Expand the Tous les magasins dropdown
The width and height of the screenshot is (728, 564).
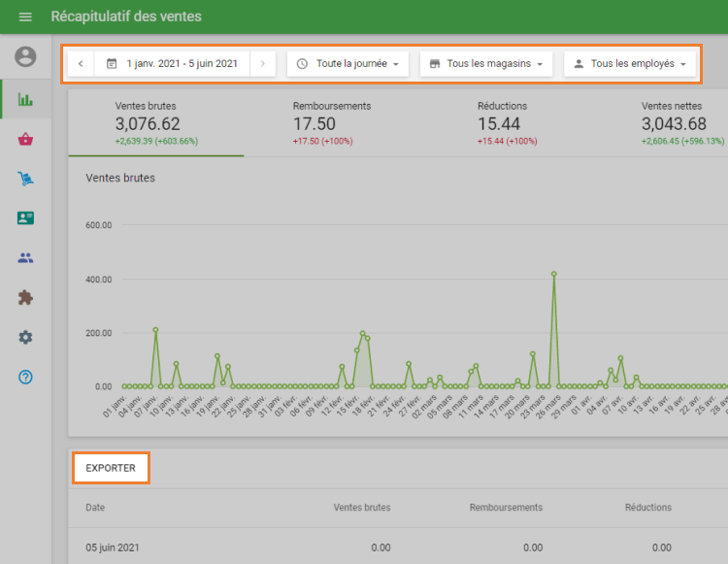486,64
